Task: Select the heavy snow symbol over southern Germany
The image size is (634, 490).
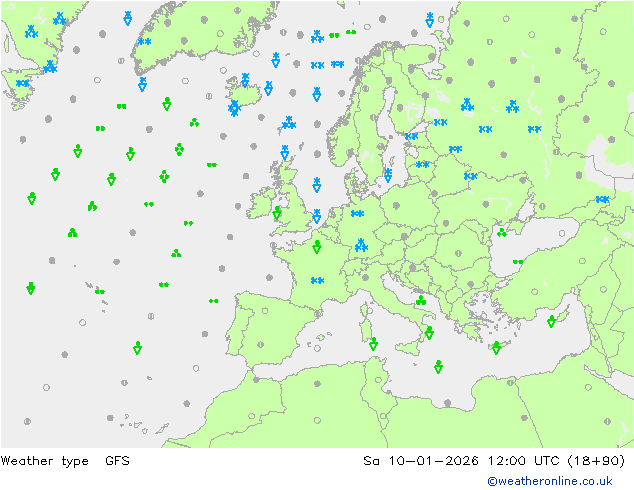Action: pyautogui.click(x=361, y=245)
